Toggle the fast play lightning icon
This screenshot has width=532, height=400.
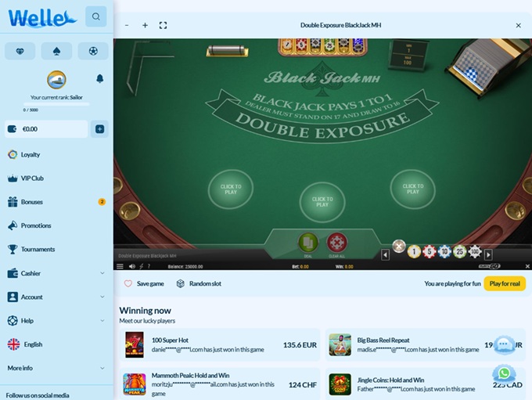142,266
